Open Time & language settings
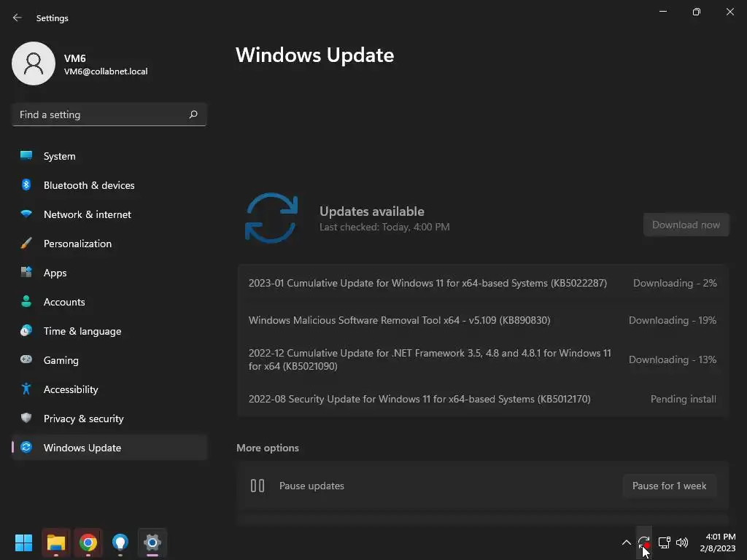The height and width of the screenshot is (560, 747). 109,331
